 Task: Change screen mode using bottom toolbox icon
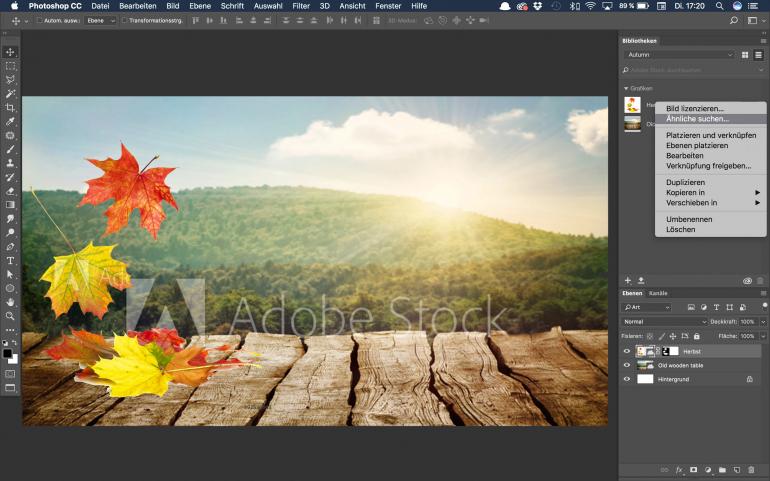pyautogui.click(x=10, y=388)
